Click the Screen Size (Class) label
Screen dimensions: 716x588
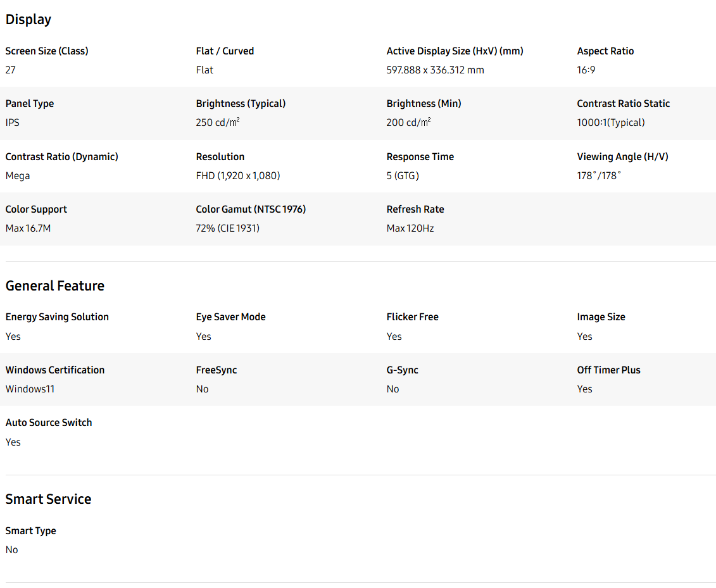[x=47, y=51]
